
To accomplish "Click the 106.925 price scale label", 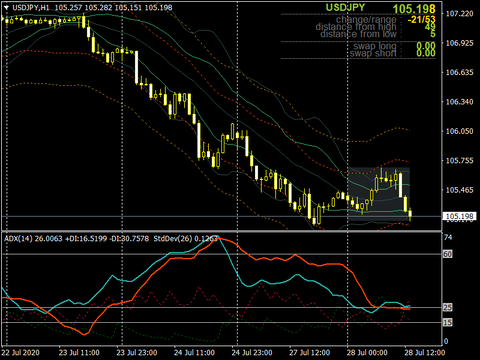I will coord(459,43).
